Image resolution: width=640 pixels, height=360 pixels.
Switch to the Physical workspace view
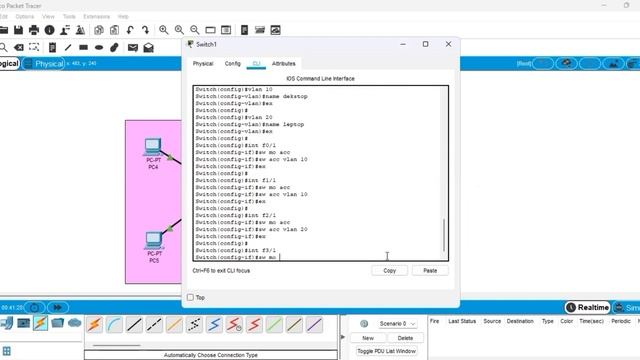(44, 64)
